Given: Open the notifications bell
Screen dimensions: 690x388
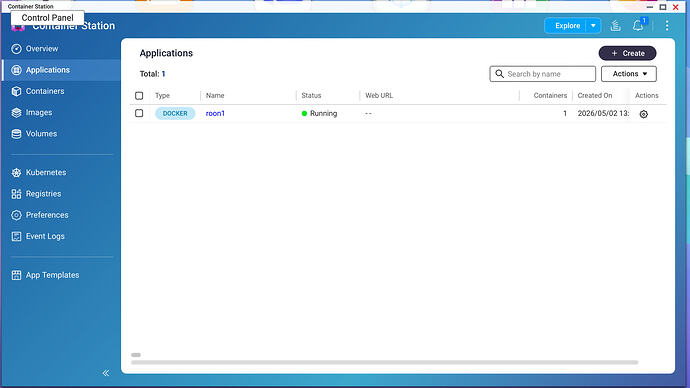Looking at the screenshot, I should pos(638,26).
